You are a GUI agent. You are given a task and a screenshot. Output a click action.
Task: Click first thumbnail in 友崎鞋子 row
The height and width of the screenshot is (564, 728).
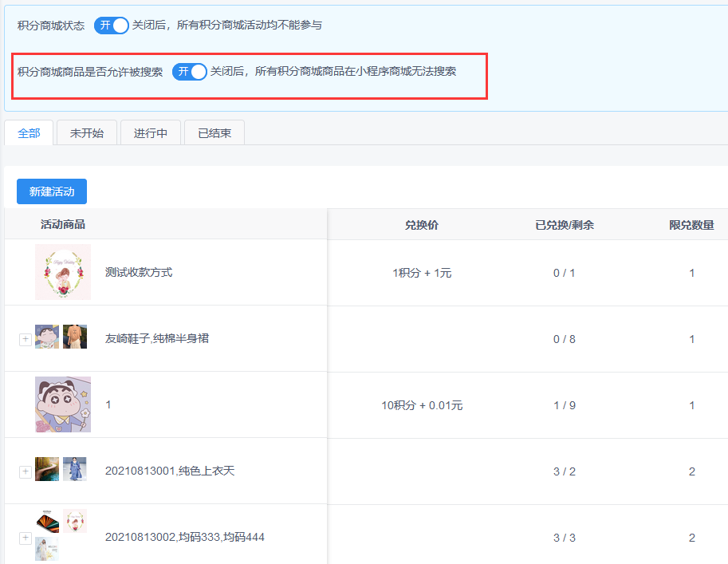coord(47,337)
